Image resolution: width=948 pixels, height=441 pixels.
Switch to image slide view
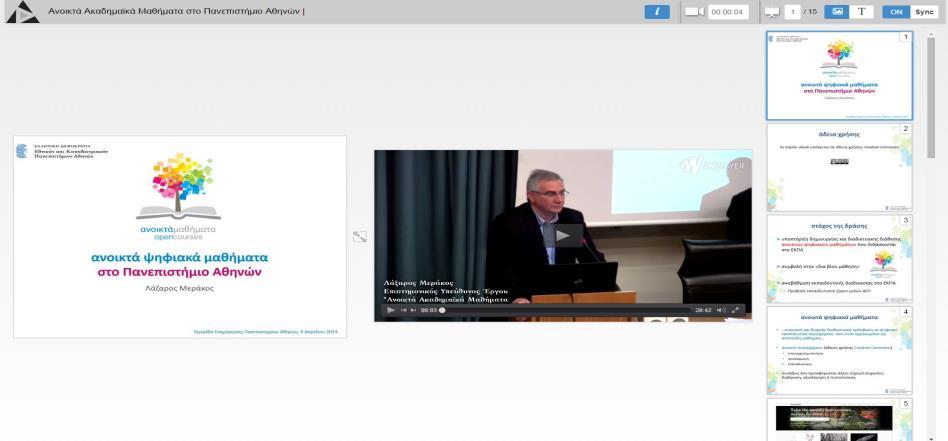837,11
